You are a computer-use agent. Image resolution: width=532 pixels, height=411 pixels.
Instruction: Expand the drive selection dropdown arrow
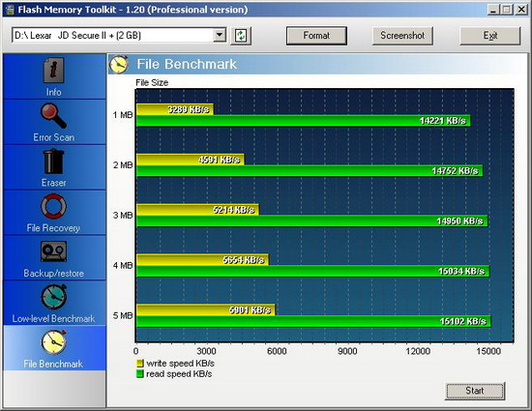[x=220, y=35]
